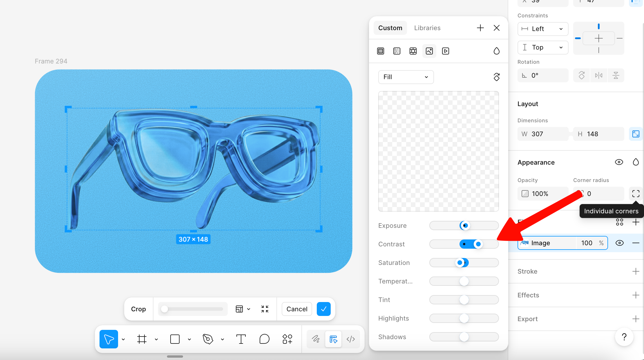Expand the frame tool options chevron
644x360 pixels.
[x=156, y=339]
